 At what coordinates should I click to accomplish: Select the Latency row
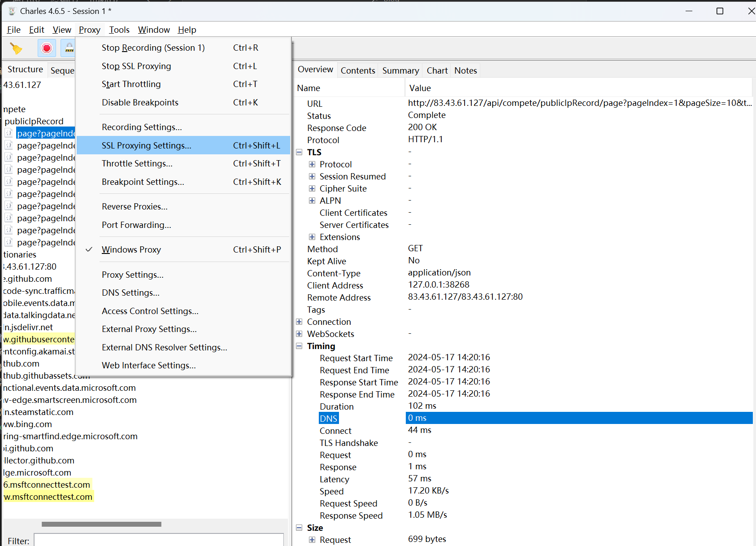pos(524,479)
